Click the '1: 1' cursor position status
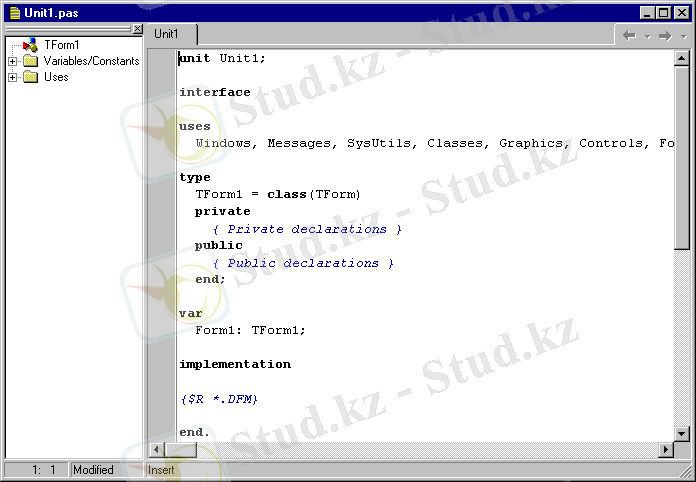The width and height of the screenshot is (696, 482). tap(36, 470)
